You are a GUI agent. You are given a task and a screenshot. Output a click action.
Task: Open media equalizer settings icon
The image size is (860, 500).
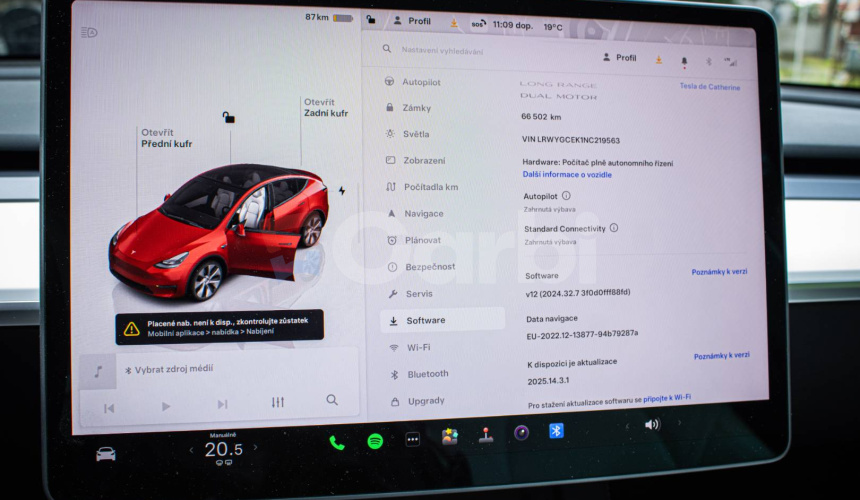[x=277, y=402]
